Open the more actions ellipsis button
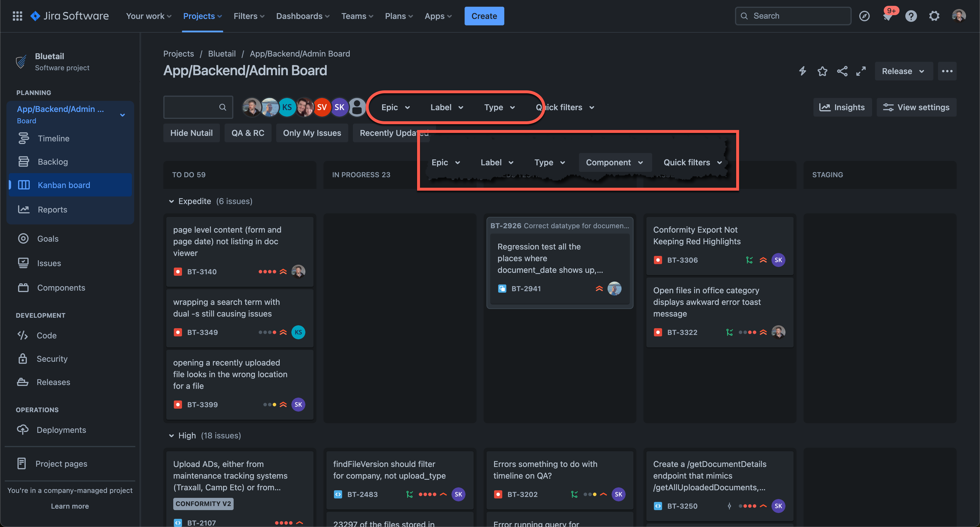This screenshot has width=980, height=527. (947, 71)
